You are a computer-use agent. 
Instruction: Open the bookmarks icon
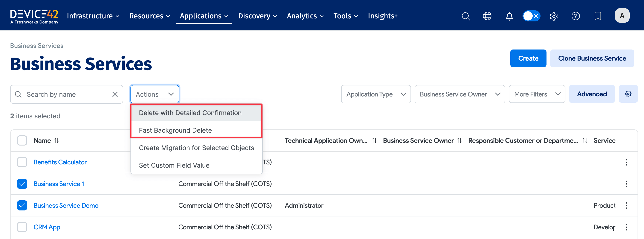coord(597,16)
